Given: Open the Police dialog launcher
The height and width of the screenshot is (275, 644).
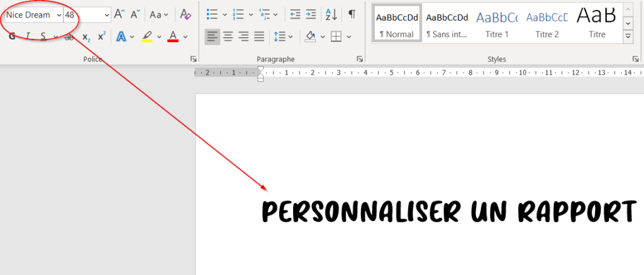Looking at the screenshot, I should click(x=194, y=60).
